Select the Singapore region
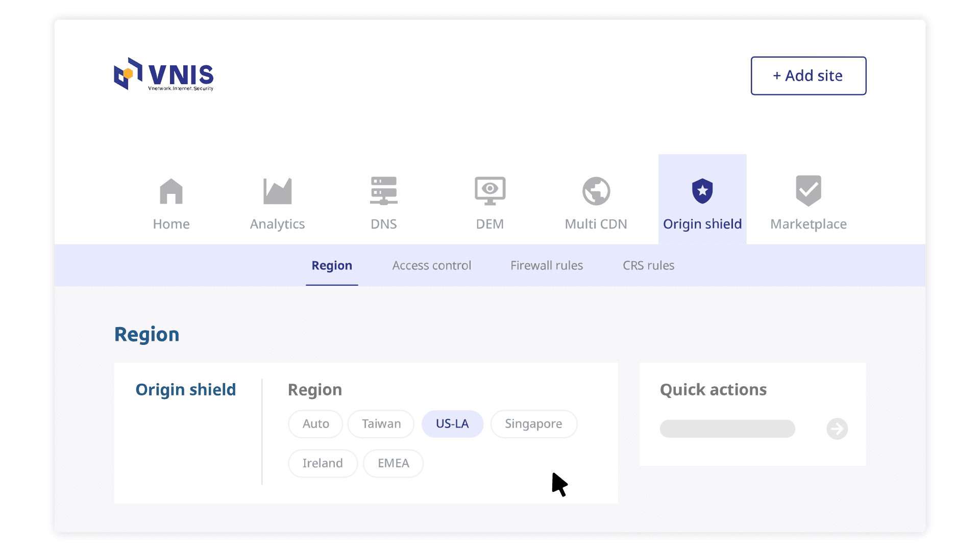The height and width of the screenshot is (551, 980). click(533, 423)
